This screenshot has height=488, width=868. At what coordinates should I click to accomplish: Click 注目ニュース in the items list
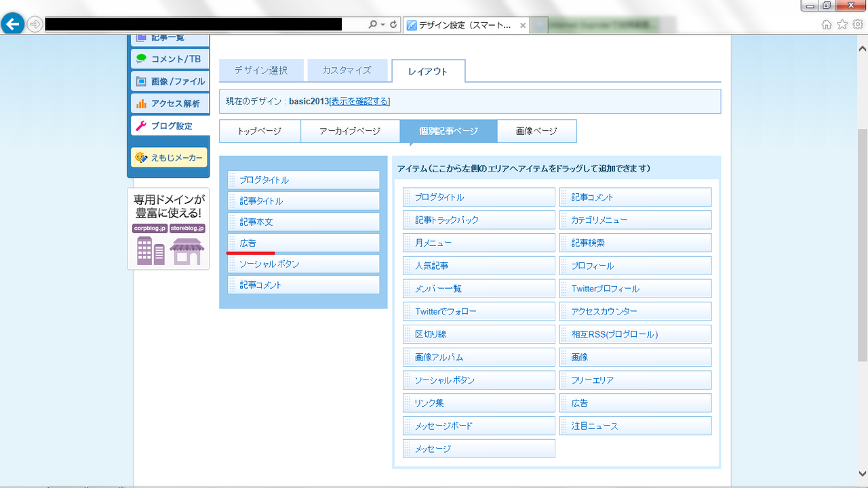click(635, 426)
